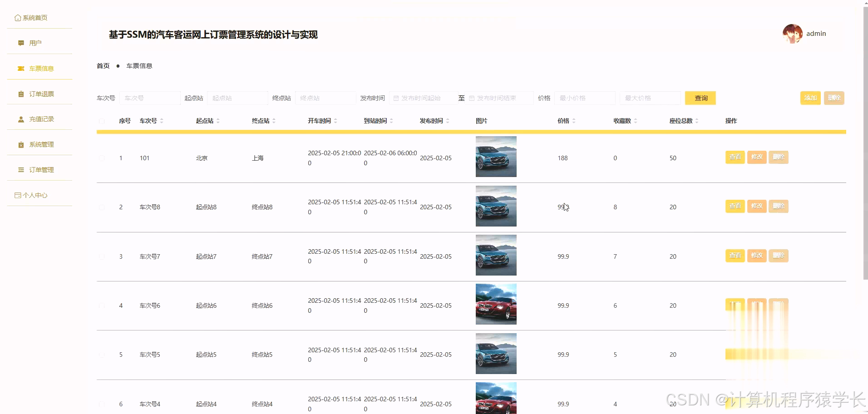Check the row checkbox for 车次号8
The height and width of the screenshot is (414, 868).
coord(102,207)
